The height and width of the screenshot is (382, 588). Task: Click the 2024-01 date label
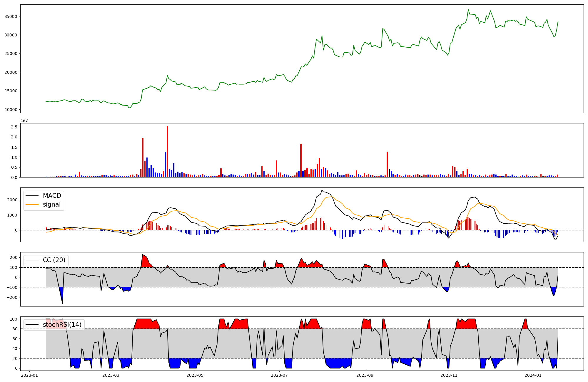tap(533, 375)
